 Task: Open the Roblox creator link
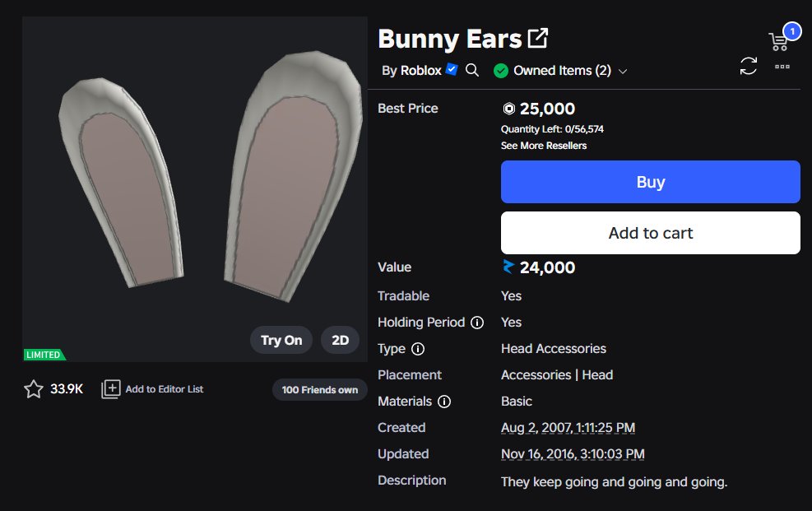421,71
